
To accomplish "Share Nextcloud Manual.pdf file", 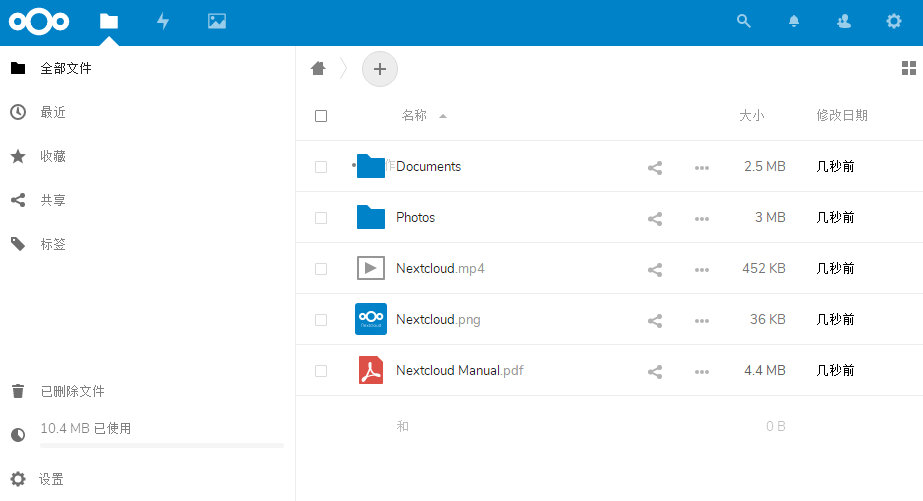I will pos(655,372).
